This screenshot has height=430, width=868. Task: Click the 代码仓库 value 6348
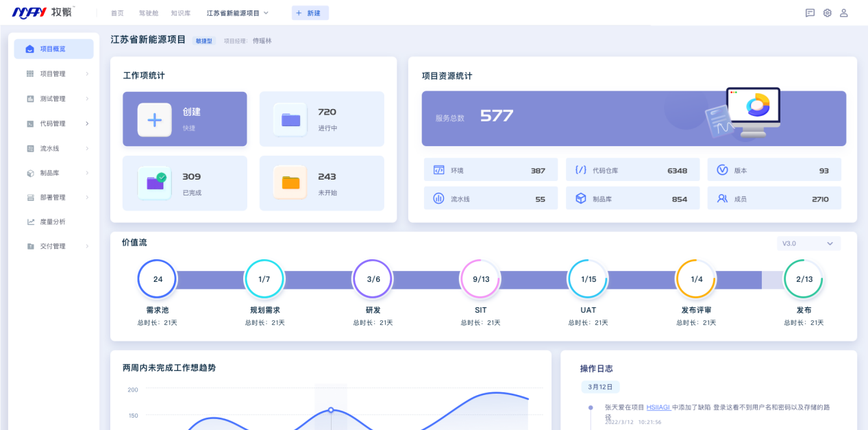[x=677, y=171]
